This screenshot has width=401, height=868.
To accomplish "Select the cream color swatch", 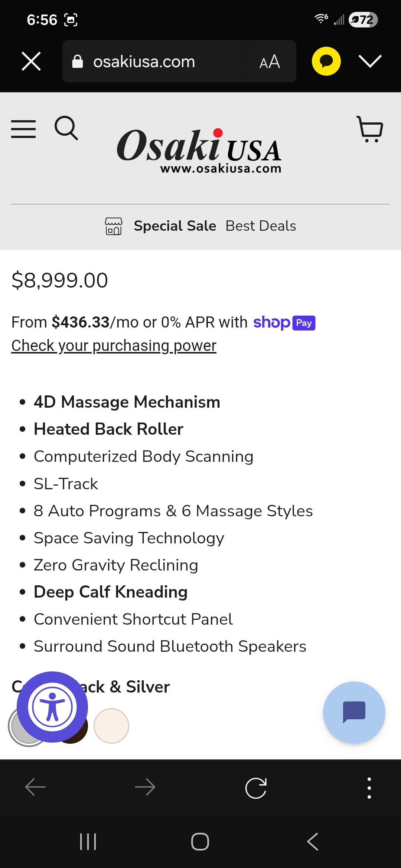I will tap(111, 726).
